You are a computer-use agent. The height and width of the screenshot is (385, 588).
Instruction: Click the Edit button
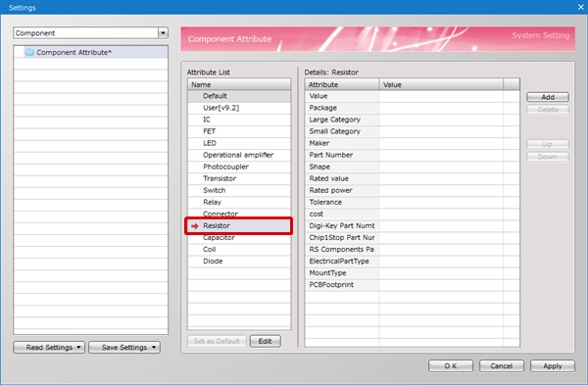click(265, 341)
